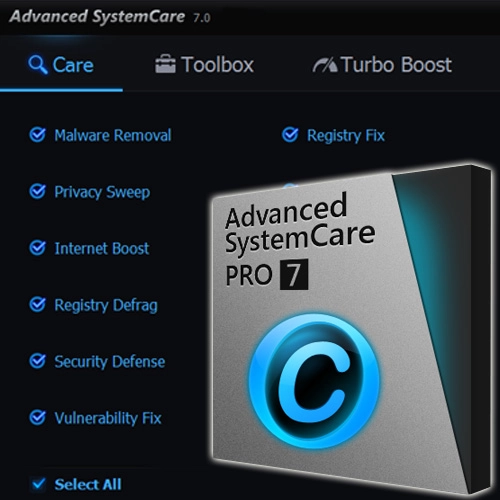
Task: Open the Turbo Boost tab
Action: 382,65
